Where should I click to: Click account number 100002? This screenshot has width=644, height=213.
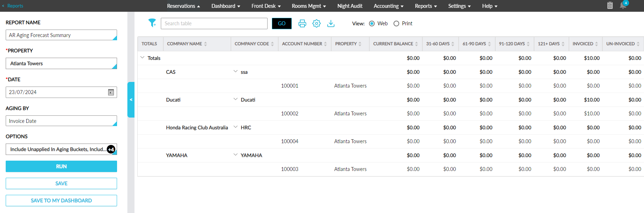[x=290, y=114]
